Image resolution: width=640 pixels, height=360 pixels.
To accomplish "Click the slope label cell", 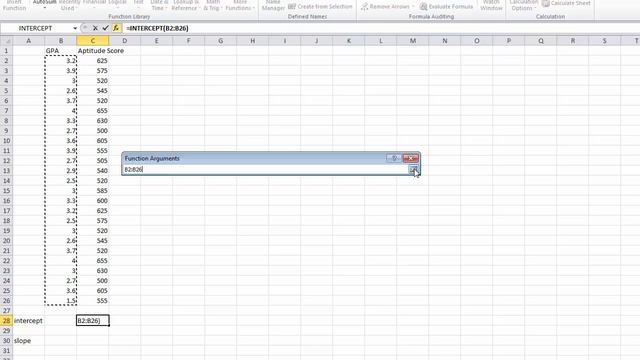I will (x=29, y=340).
